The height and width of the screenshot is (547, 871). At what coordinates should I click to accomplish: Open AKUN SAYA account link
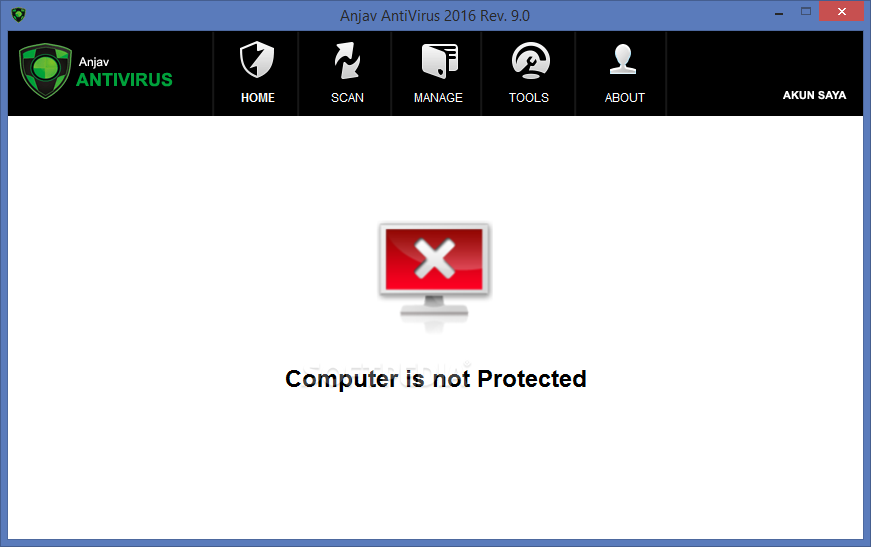point(814,96)
